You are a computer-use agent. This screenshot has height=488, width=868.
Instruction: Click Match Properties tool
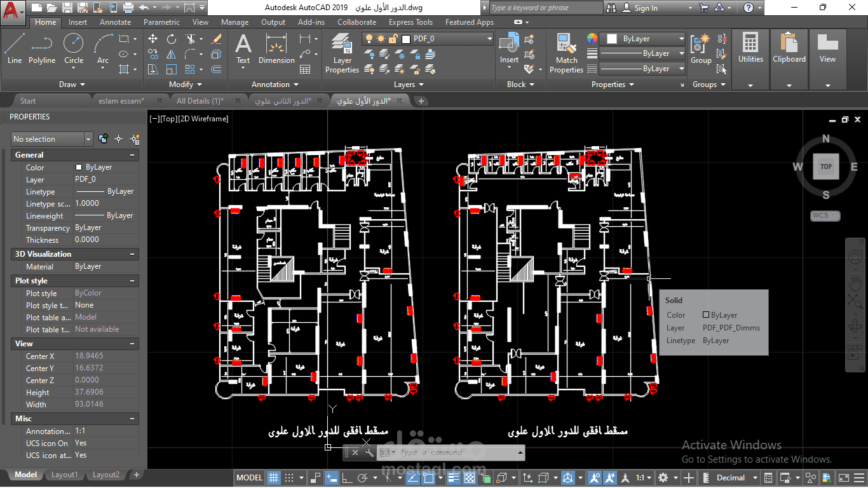[x=566, y=53]
